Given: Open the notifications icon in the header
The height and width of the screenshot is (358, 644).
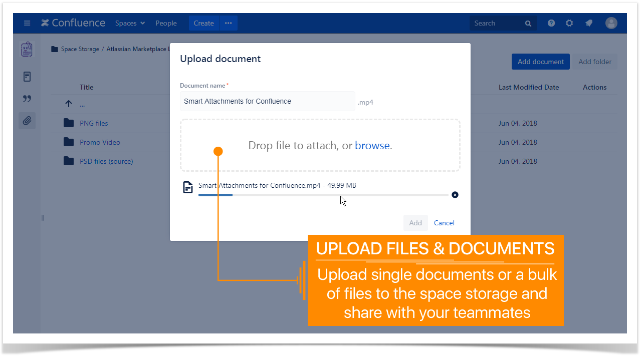Looking at the screenshot, I should click(x=589, y=23).
